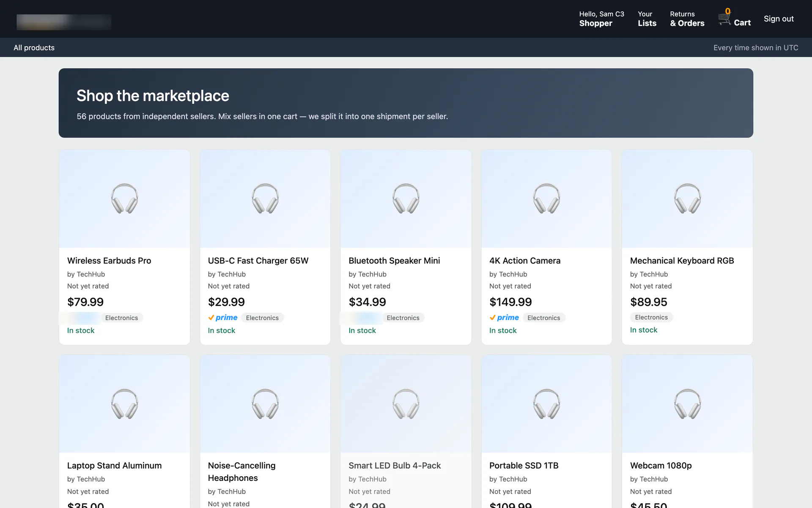Click the $89.95 price
The image size is (812, 508).
pyautogui.click(x=648, y=302)
